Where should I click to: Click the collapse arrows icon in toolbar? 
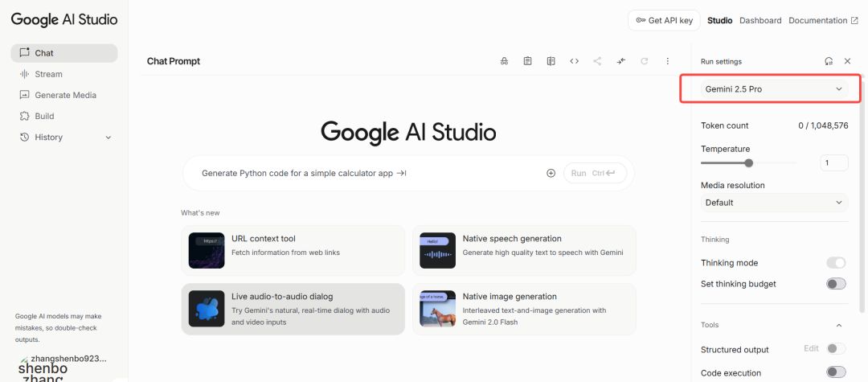621,61
